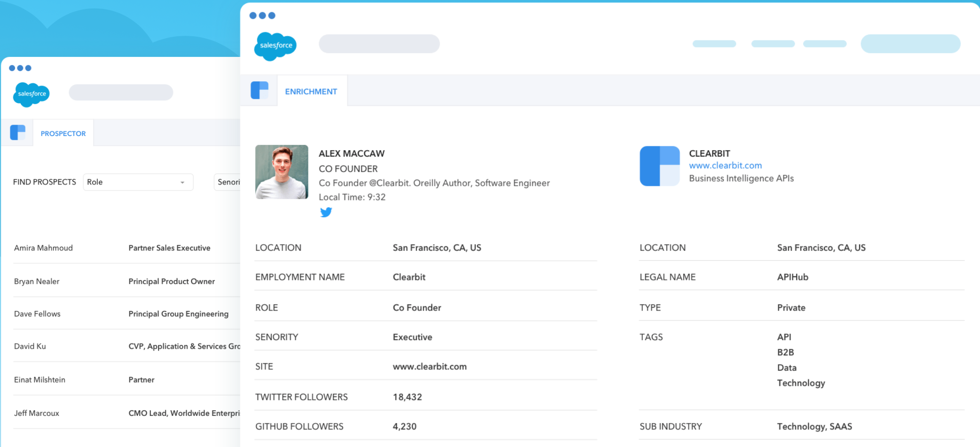Click the second placeholder nav link at top

click(773, 44)
